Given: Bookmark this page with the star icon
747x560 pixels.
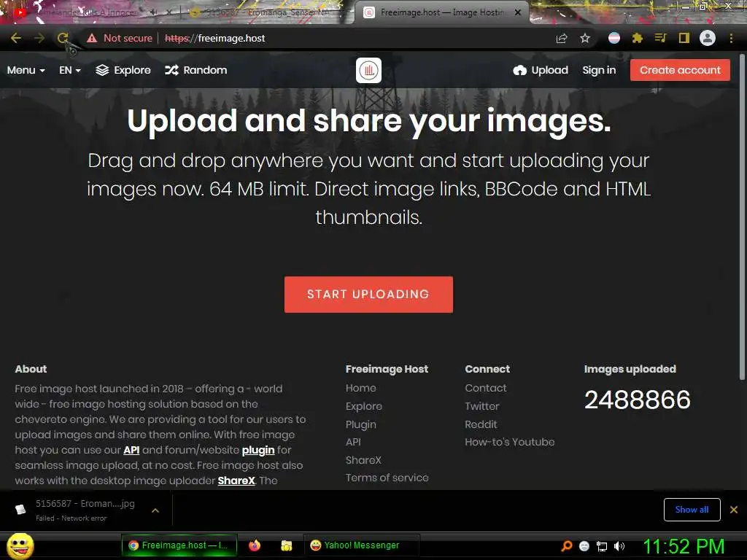Looking at the screenshot, I should [x=585, y=38].
